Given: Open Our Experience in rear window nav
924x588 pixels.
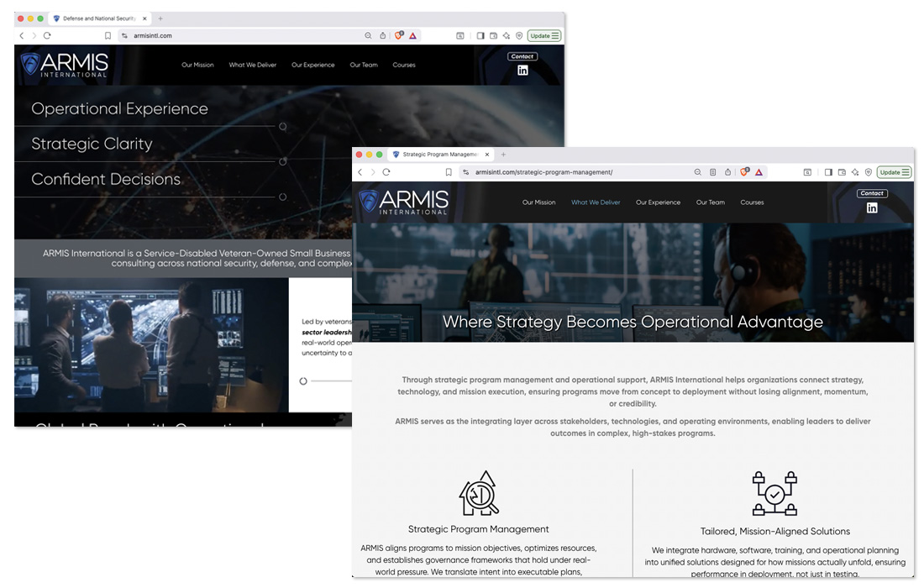Looking at the screenshot, I should coord(313,65).
